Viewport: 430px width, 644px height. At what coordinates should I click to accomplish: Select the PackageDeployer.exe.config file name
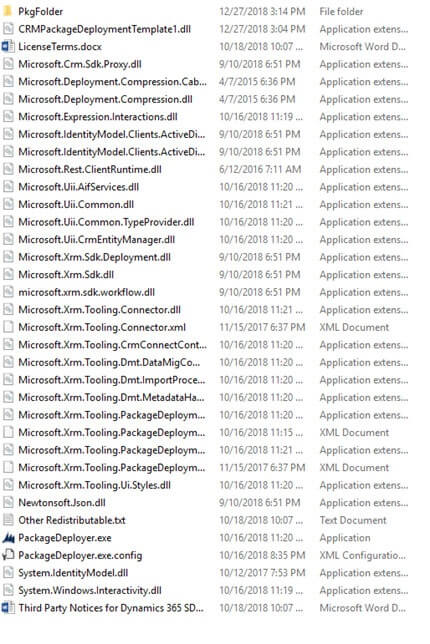[80, 556]
